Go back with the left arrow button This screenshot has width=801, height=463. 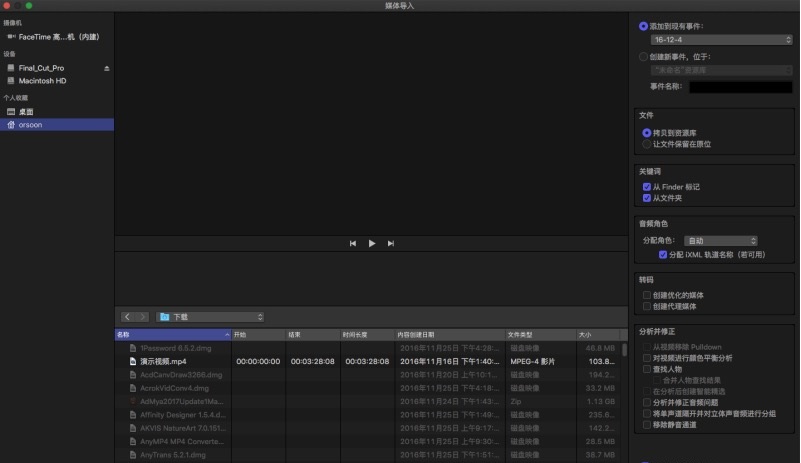127,317
